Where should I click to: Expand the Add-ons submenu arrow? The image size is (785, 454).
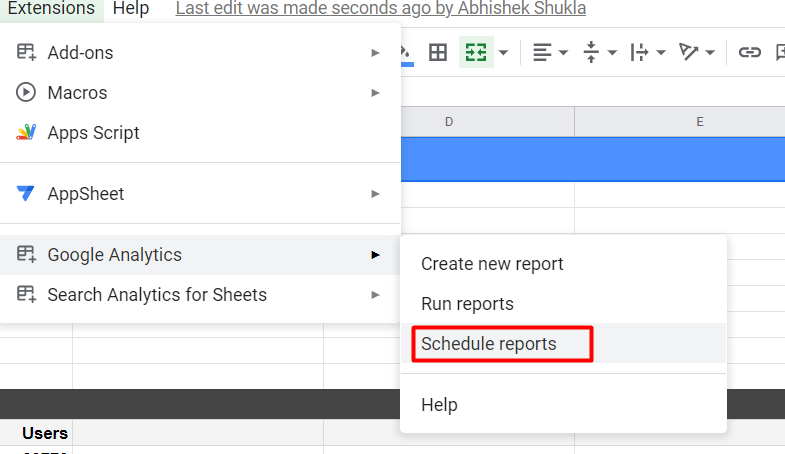click(375, 53)
